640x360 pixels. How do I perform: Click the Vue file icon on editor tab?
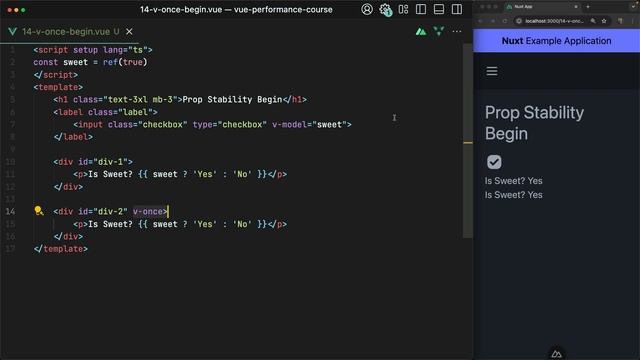point(13,31)
